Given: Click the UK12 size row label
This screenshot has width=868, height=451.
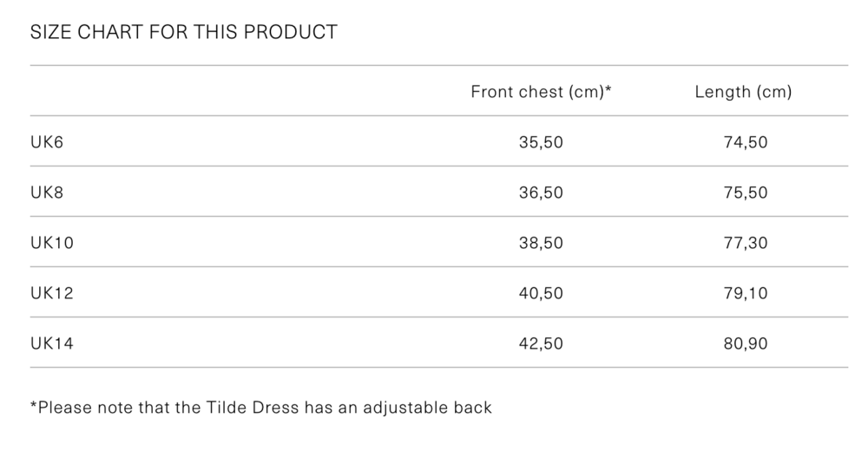Looking at the screenshot, I should 52,293.
